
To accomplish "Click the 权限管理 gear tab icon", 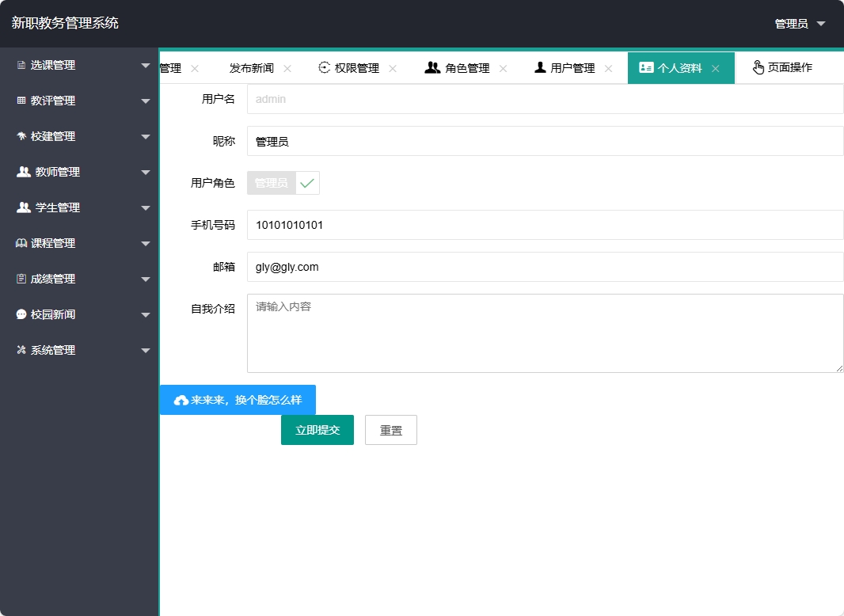I will pos(324,68).
